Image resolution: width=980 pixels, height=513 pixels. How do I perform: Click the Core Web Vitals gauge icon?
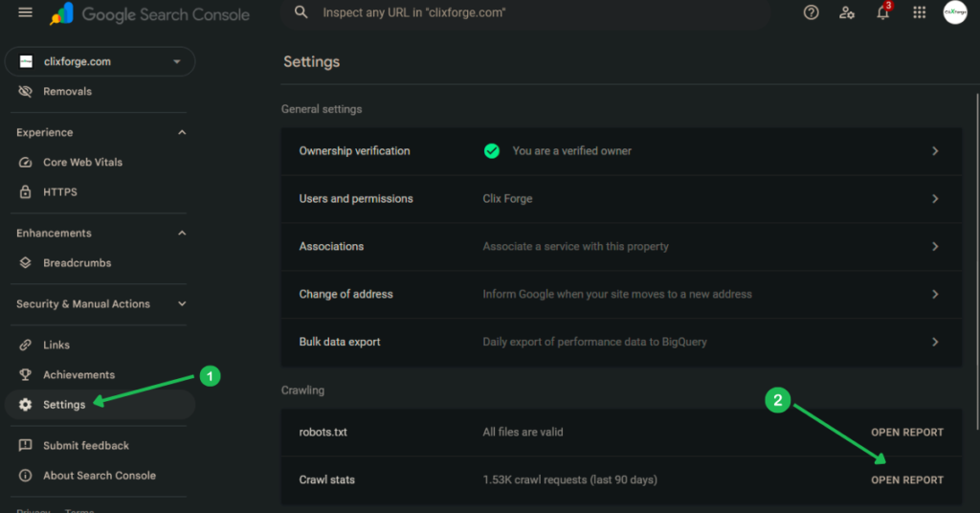click(25, 162)
